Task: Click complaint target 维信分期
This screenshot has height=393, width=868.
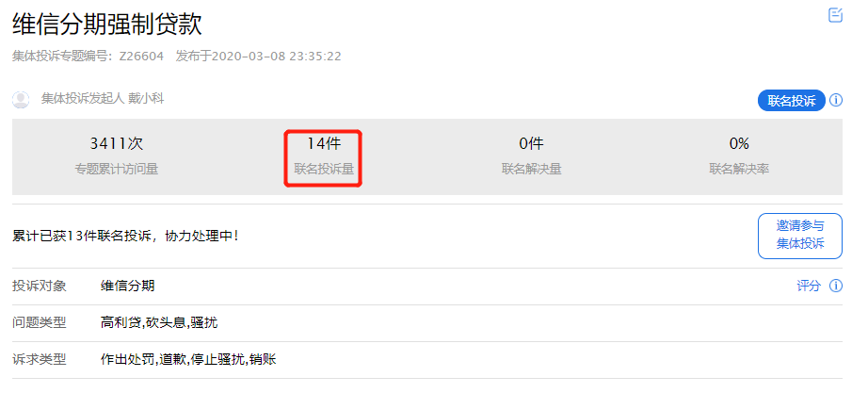Action: [x=128, y=286]
